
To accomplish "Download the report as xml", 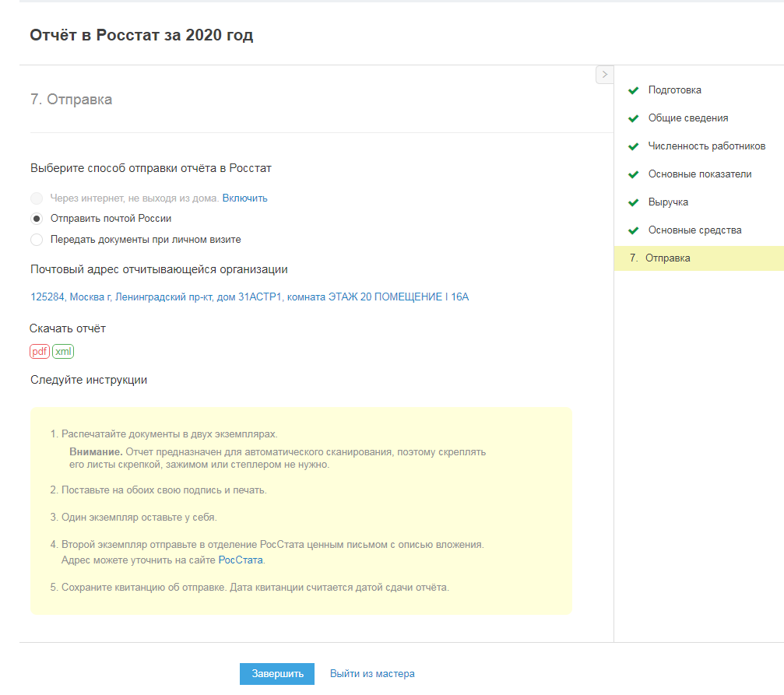I will click(x=63, y=352).
